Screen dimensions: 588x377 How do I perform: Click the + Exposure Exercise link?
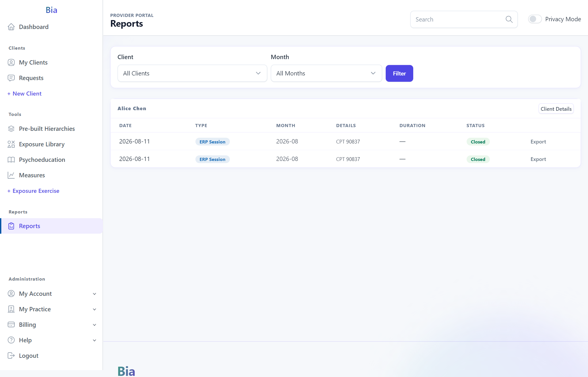[x=33, y=191]
